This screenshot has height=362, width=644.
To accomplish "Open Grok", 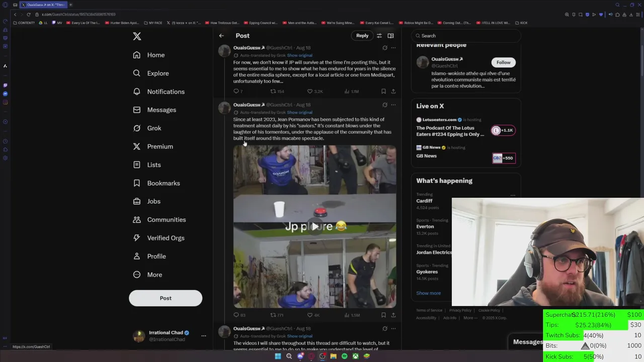I will (x=147, y=128).
